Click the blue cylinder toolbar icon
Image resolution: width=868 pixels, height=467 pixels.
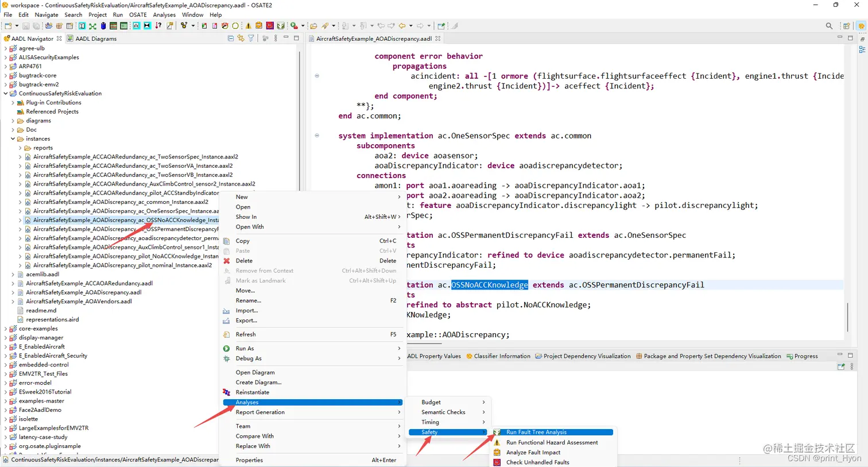[x=103, y=26]
